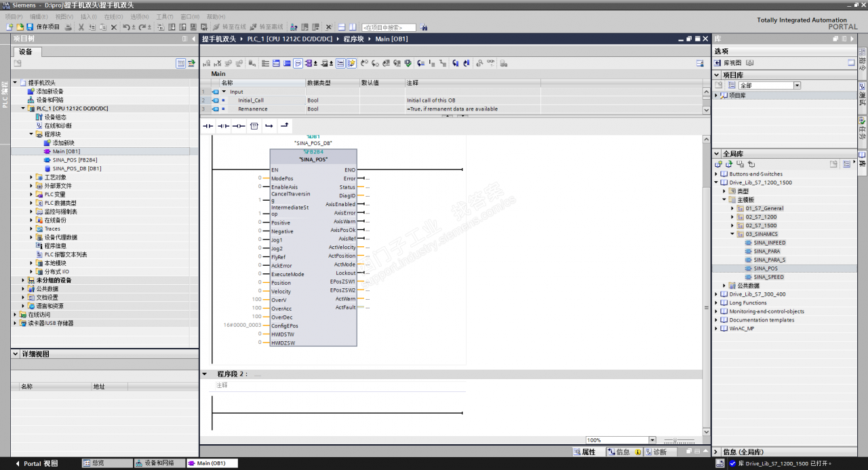Open the 全部 library filter dropdown

point(797,85)
